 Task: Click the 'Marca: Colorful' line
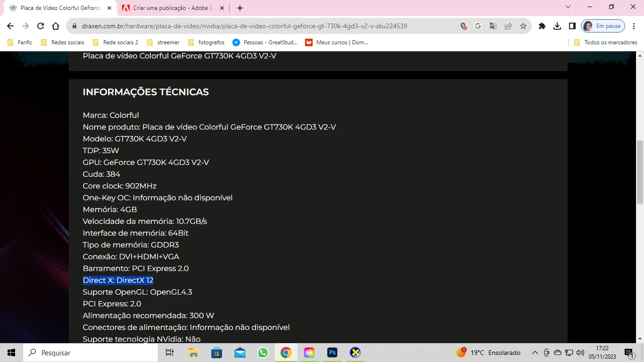click(x=111, y=115)
